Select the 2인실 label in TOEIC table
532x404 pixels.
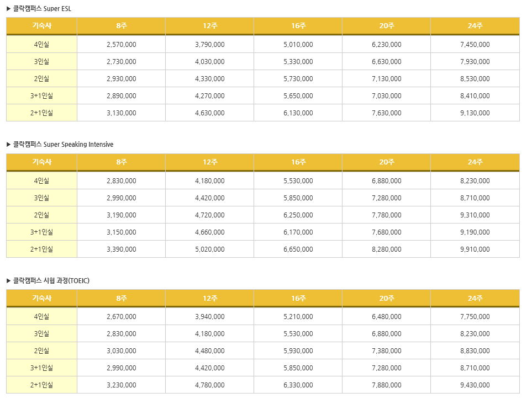[x=41, y=351]
